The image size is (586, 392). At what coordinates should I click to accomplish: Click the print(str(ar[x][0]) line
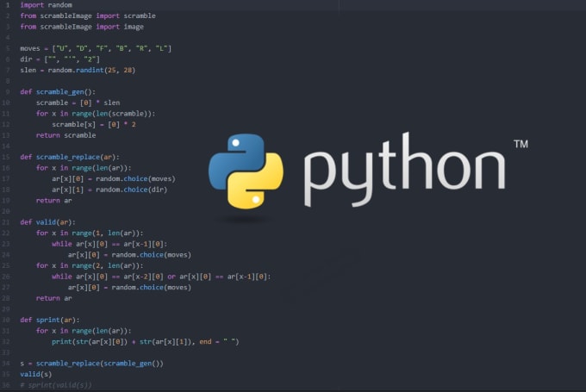tap(146, 341)
